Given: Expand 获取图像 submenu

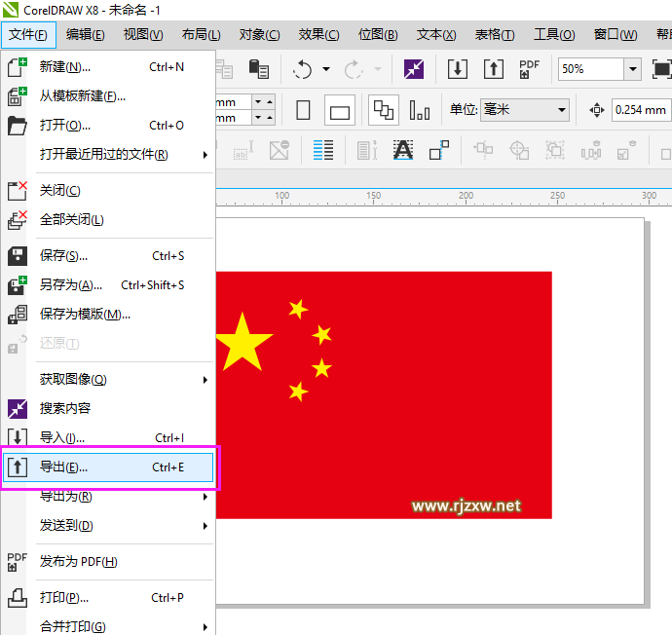Looking at the screenshot, I should tap(205, 380).
